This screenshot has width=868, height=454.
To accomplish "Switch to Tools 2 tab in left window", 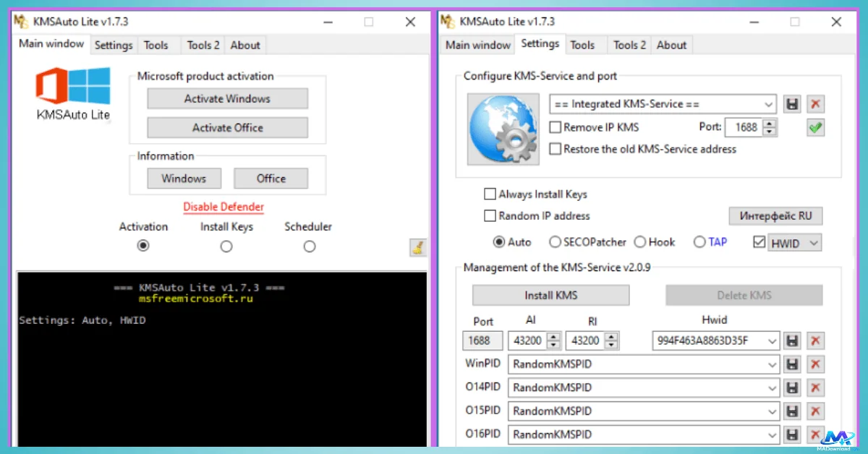I will click(203, 45).
